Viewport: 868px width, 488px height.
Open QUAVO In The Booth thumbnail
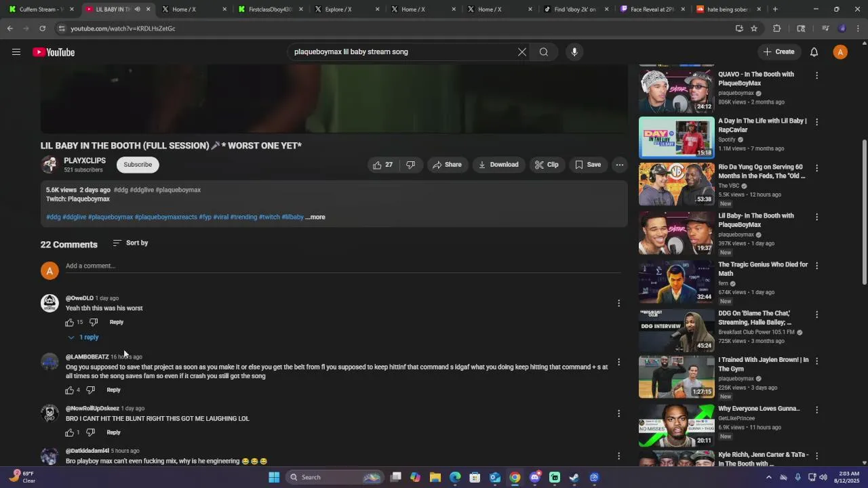click(676, 91)
